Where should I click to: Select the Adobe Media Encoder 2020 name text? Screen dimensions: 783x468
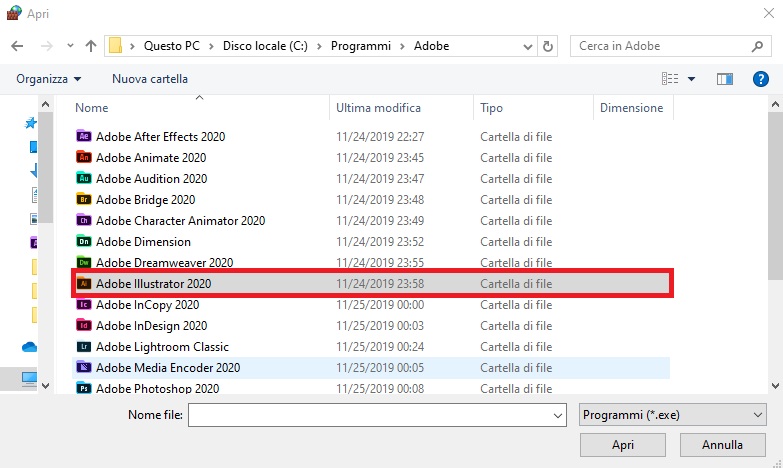pos(168,368)
